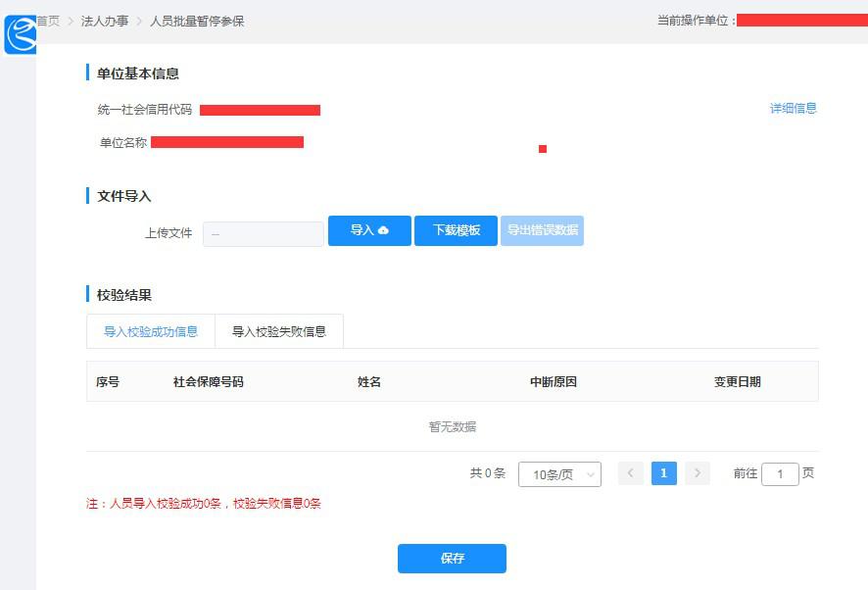Click the previous page arrow
868x590 pixels.
pyautogui.click(x=630, y=472)
